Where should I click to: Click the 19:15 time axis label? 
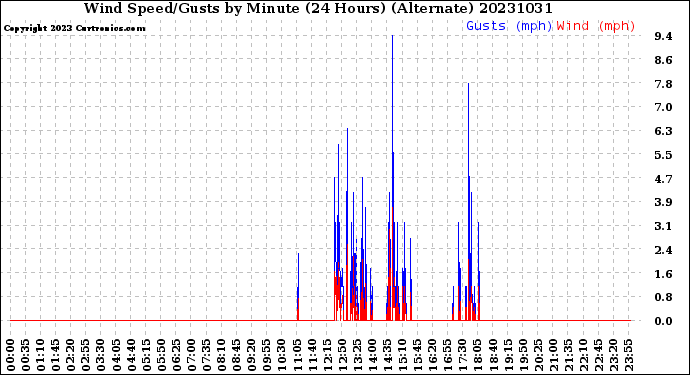tap(507, 354)
